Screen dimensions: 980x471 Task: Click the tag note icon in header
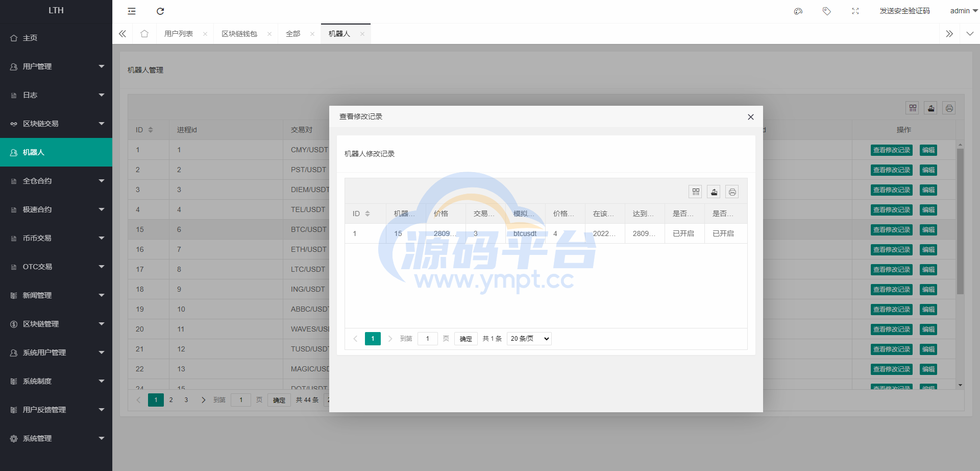click(827, 11)
